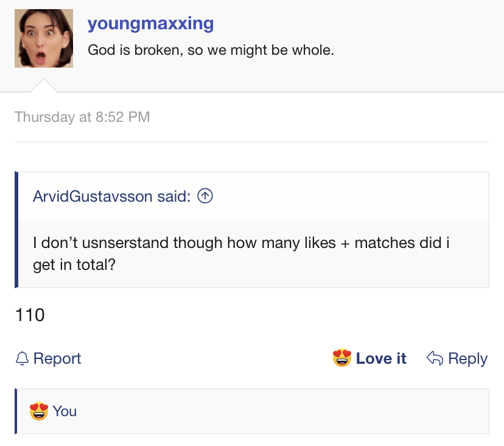Click the God is broken signature line
The height and width of the screenshot is (446, 504).
[211, 50]
